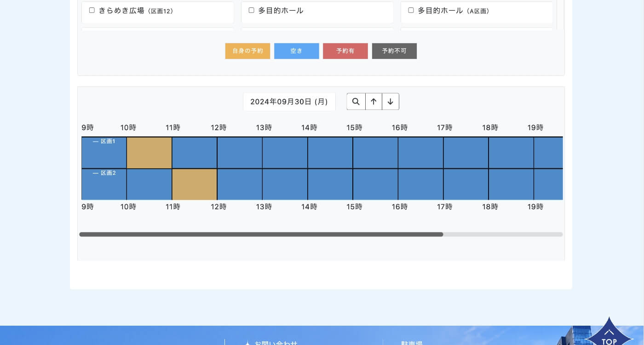Tick the 多目的ホール checkbox
644x345 pixels.
pos(252,10)
